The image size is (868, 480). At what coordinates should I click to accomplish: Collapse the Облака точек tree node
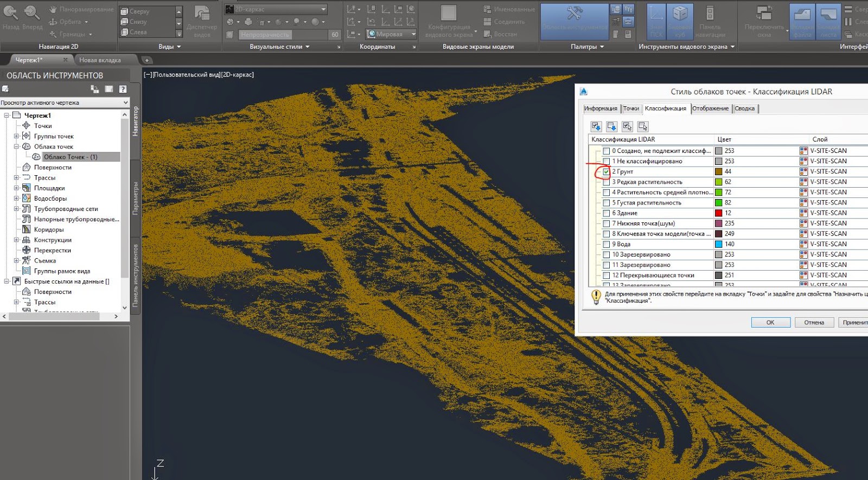[16, 146]
